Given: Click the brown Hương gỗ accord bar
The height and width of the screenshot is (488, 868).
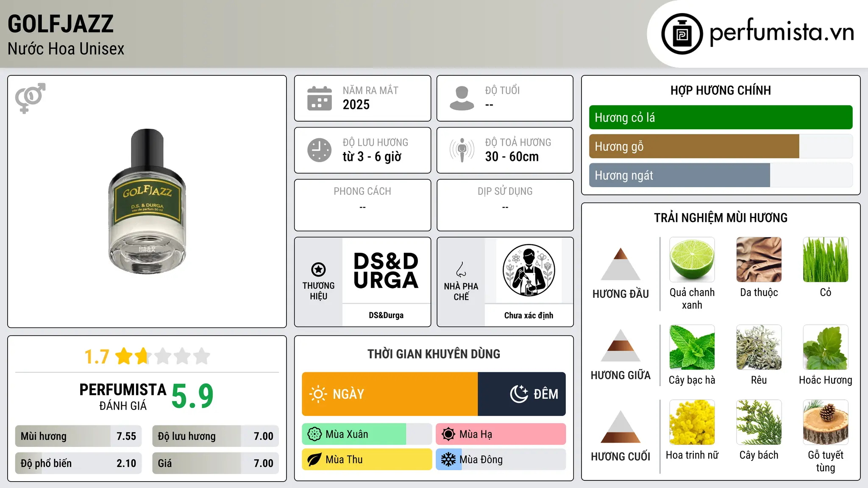Looking at the screenshot, I should click(694, 146).
